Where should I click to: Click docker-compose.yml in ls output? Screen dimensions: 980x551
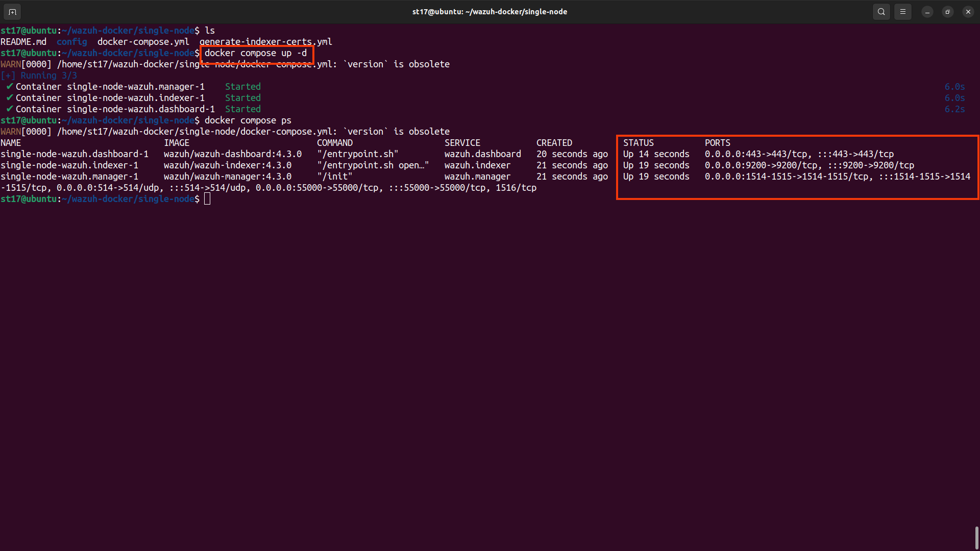tap(143, 42)
